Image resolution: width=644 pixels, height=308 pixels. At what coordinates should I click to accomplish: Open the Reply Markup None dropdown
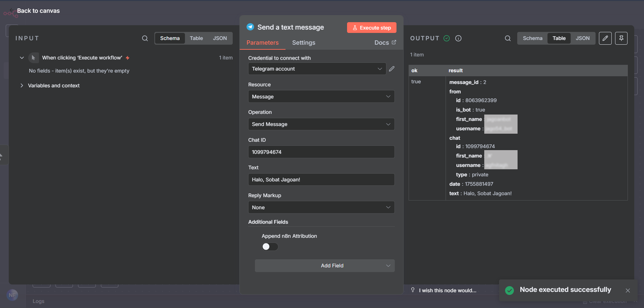tap(321, 208)
